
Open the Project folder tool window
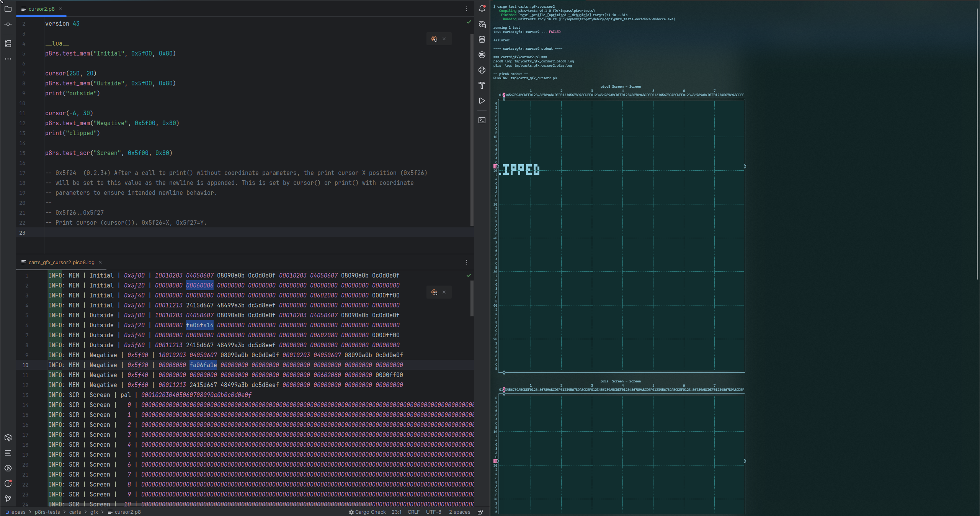click(8, 9)
